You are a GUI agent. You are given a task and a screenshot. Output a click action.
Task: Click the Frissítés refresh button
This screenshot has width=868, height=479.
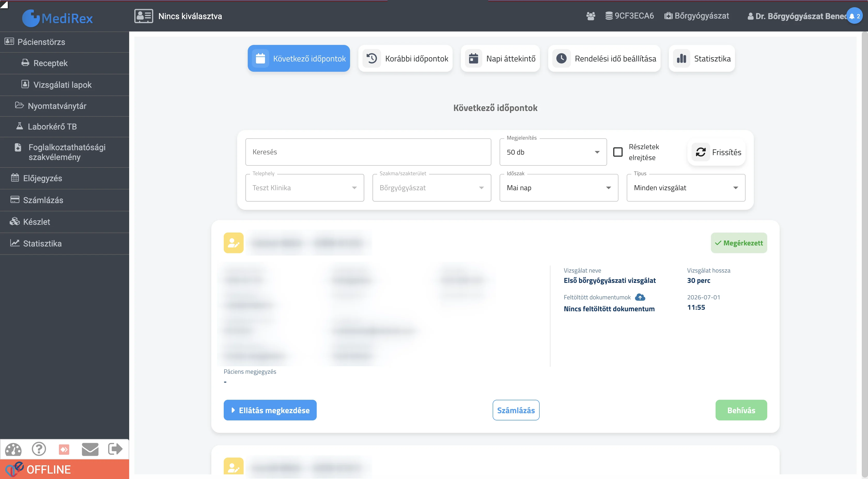[716, 152]
